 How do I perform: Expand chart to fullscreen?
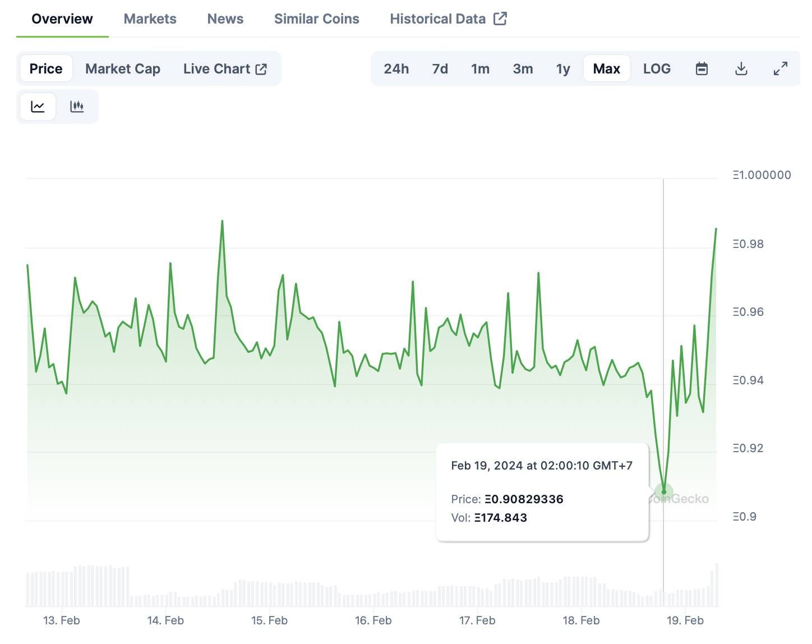click(780, 69)
